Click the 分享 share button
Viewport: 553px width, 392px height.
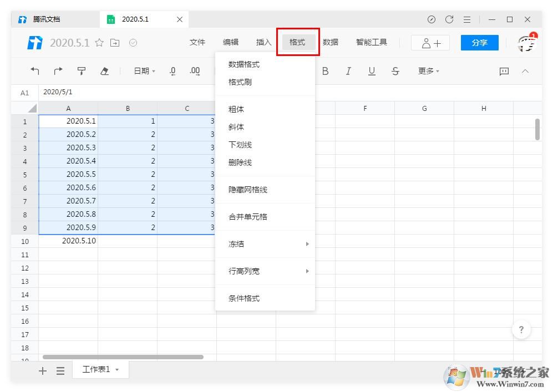(479, 42)
